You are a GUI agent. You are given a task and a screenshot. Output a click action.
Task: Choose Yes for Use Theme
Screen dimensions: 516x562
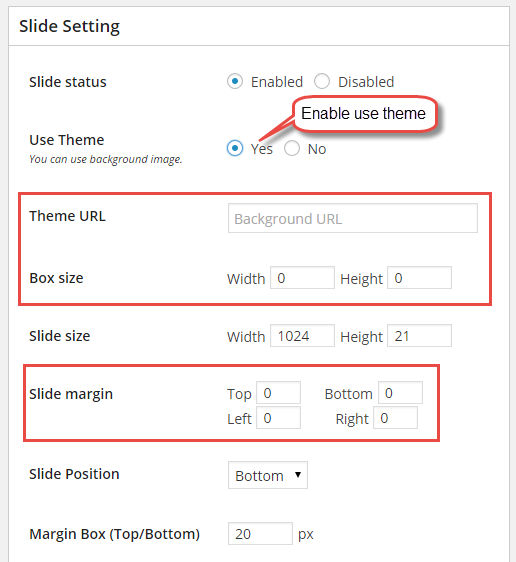pyautogui.click(x=235, y=148)
